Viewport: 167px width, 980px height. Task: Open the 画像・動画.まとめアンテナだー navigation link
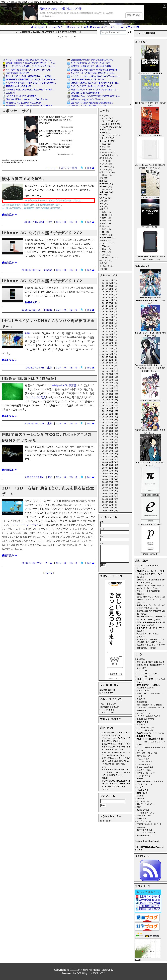point(100,27)
